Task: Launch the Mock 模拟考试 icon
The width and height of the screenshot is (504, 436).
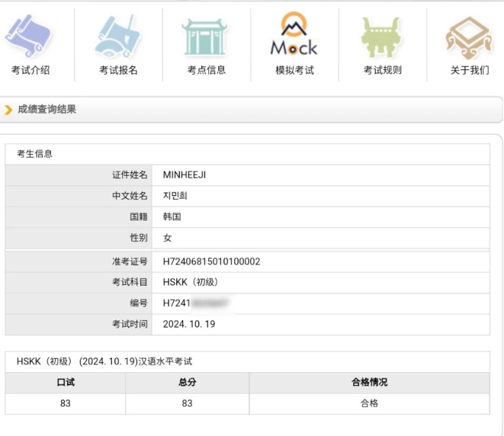Action: [294, 34]
